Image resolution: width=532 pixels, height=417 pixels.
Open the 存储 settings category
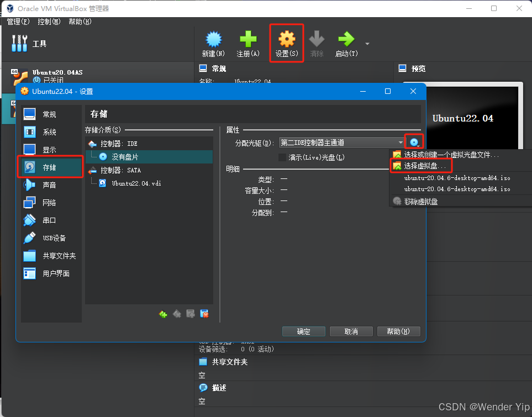coord(51,167)
